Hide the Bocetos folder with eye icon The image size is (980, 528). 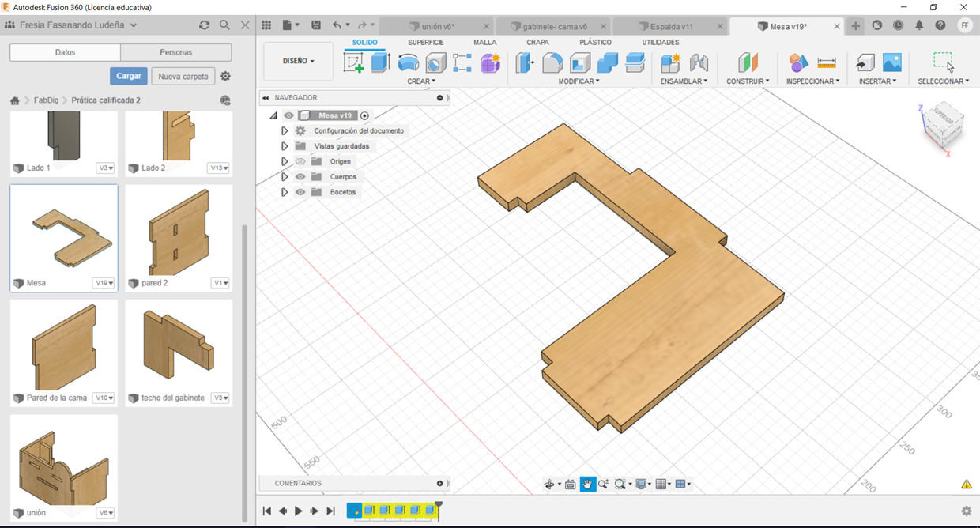coord(300,192)
